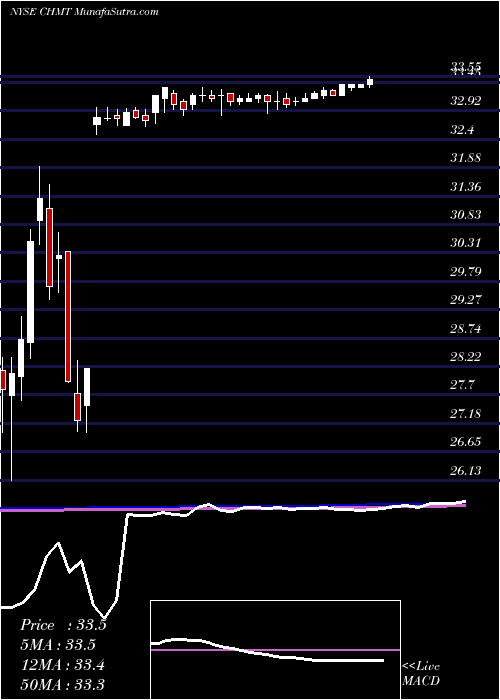
Task: Click inside the Live MACD inset chart
Action: point(275,650)
